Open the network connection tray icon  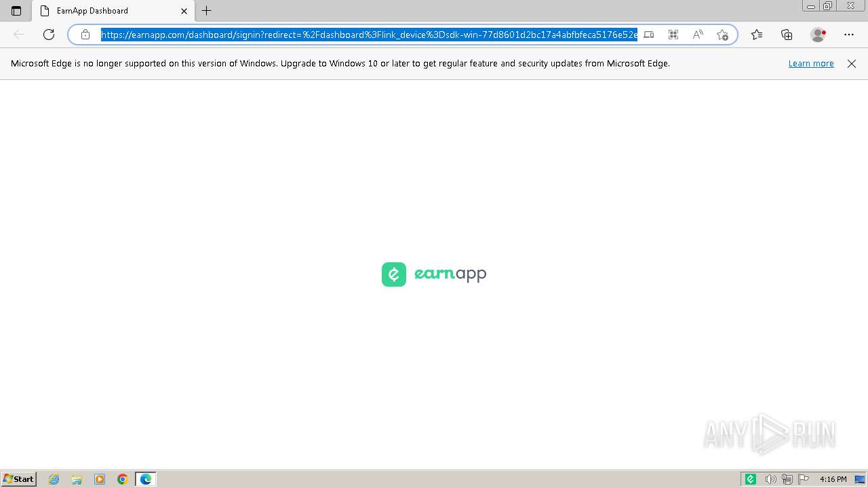tap(787, 479)
